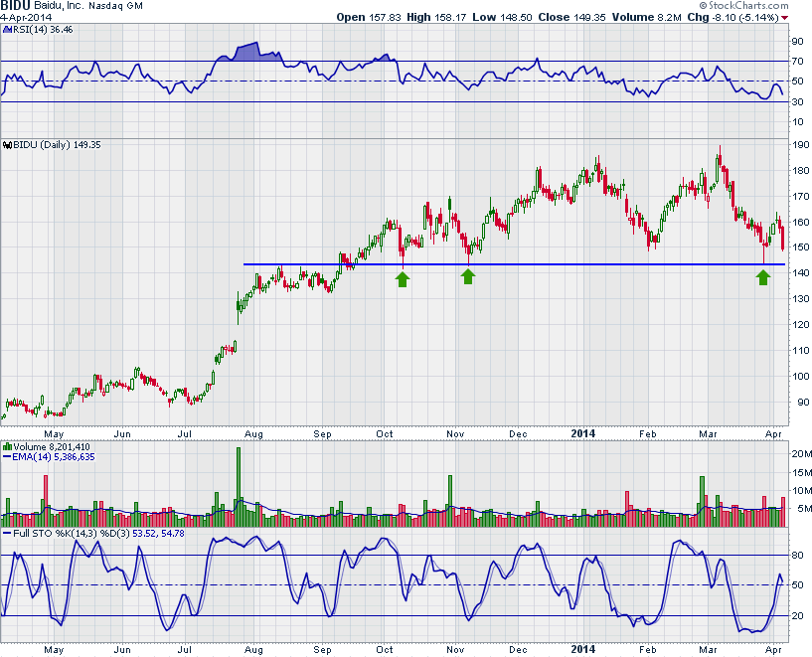Click the 'Chg -8.10 (-5.14%)' value

pyautogui.click(x=733, y=17)
